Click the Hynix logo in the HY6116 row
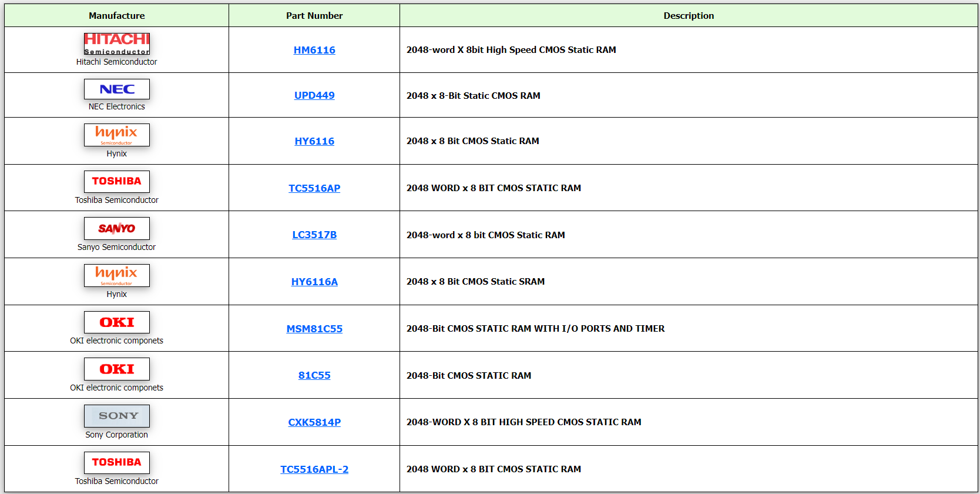 (117, 135)
